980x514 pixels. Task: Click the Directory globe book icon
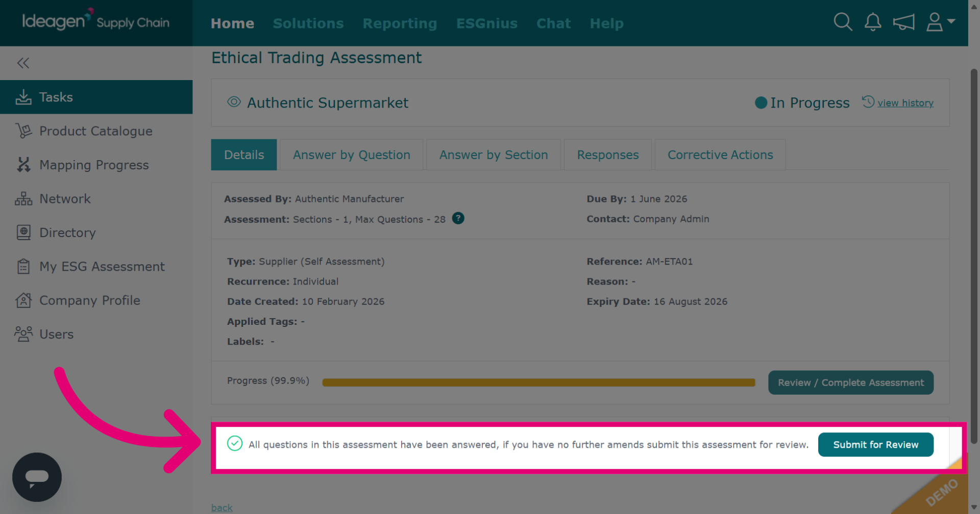pos(23,233)
